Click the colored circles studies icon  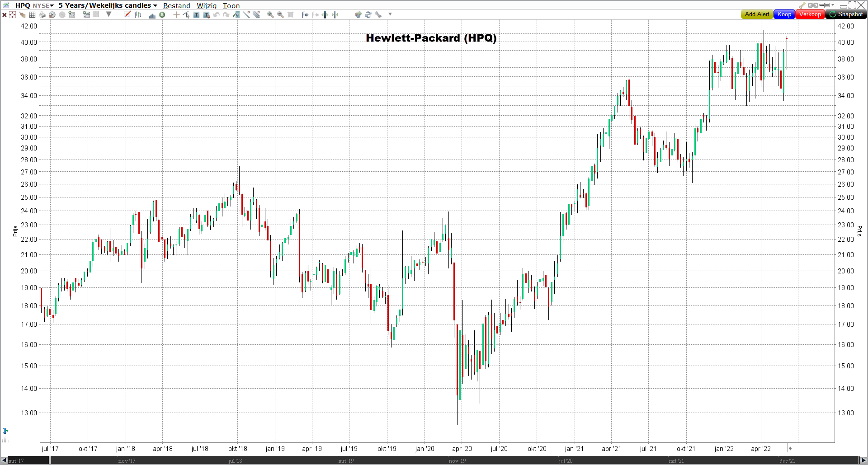(x=358, y=14)
